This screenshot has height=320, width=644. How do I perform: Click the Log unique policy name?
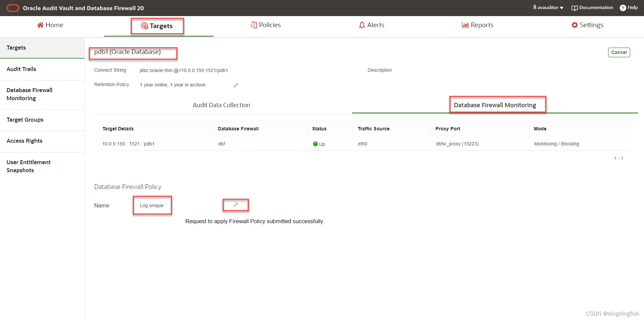152,205
